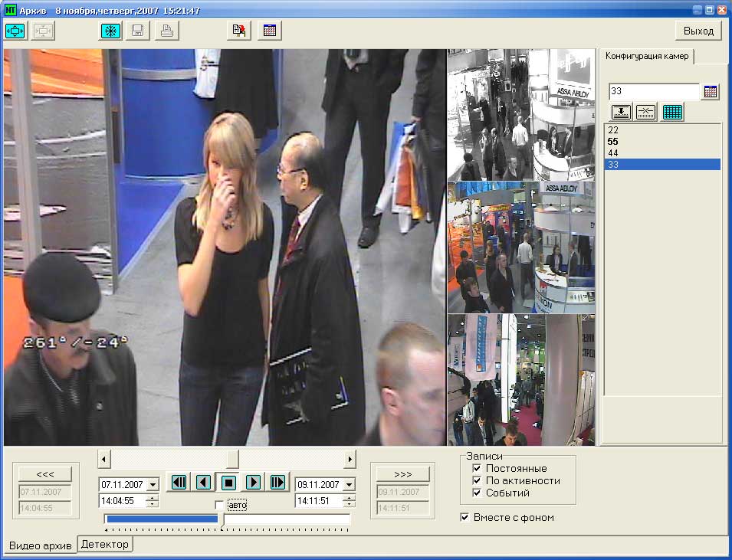Open the 07.11.2007 start date dropdown
Viewport: 732px width, 560px height.
click(152, 485)
